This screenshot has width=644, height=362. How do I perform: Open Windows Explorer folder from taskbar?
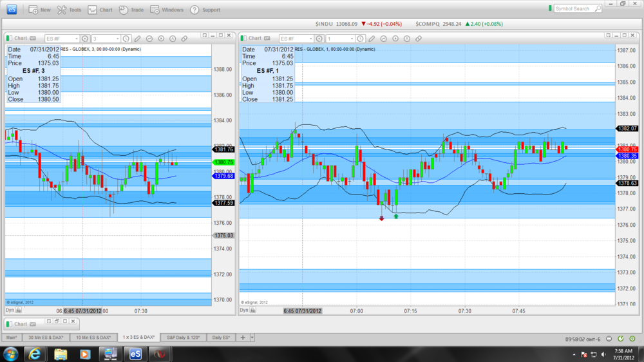pos(61,354)
